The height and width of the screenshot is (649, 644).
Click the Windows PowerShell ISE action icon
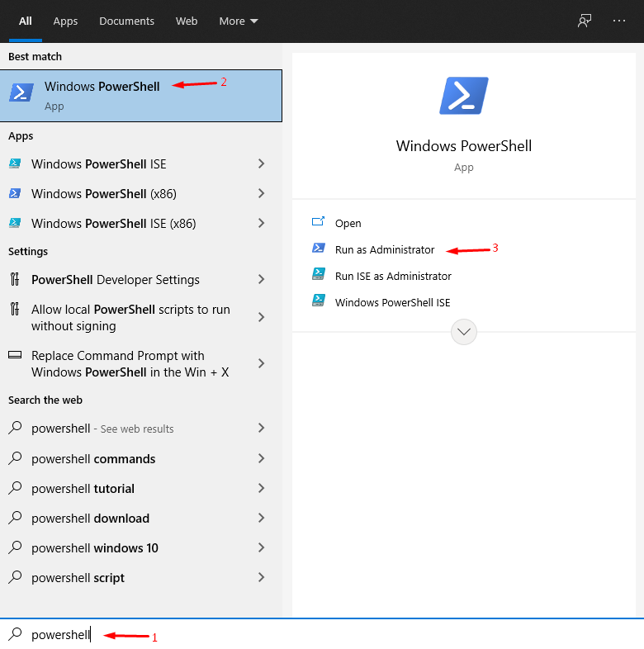click(318, 300)
